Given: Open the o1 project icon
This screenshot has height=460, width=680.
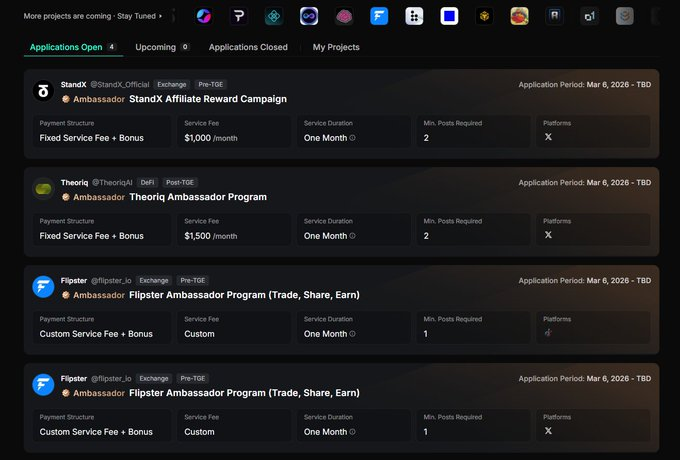Looking at the screenshot, I should point(590,16).
